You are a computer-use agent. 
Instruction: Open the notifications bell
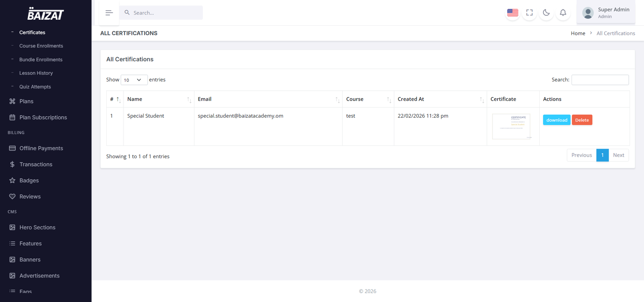[563, 13]
